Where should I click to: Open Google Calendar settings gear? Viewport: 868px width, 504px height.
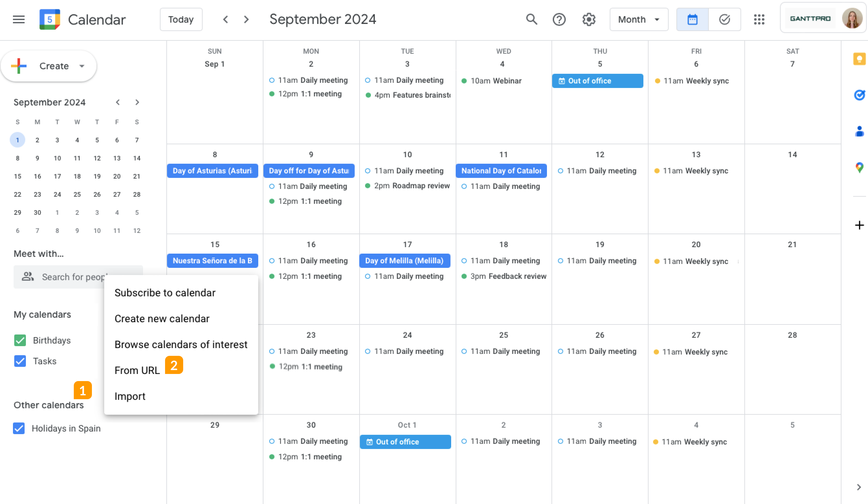pyautogui.click(x=589, y=19)
